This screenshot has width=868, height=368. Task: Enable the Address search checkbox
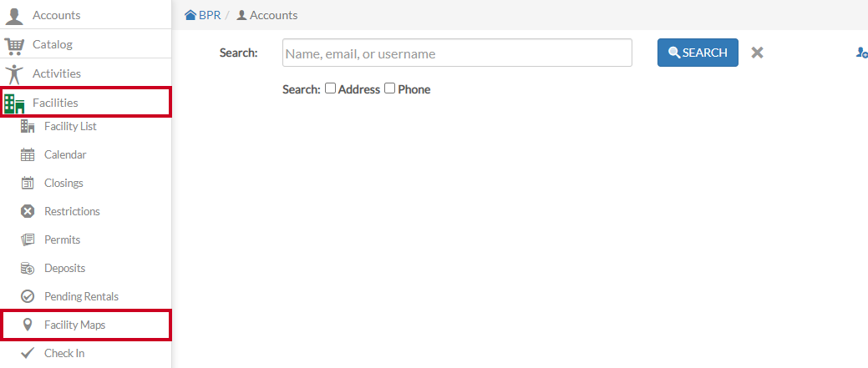click(x=330, y=88)
